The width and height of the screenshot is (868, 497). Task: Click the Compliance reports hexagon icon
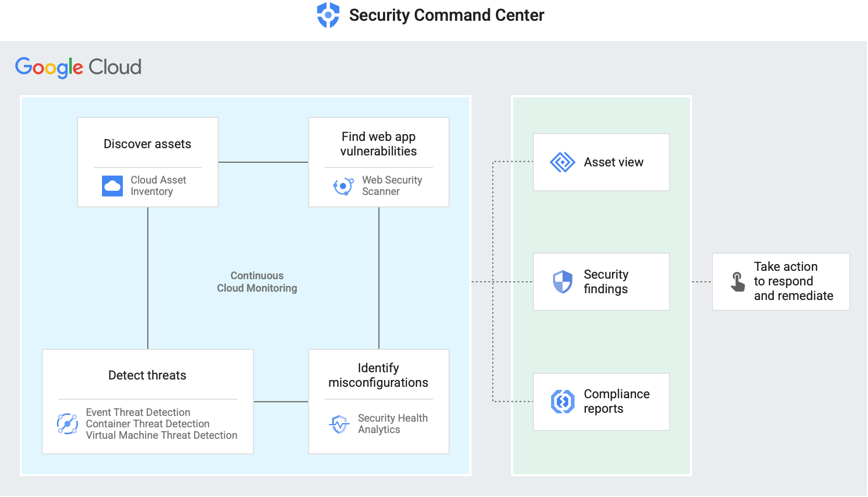point(563,402)
